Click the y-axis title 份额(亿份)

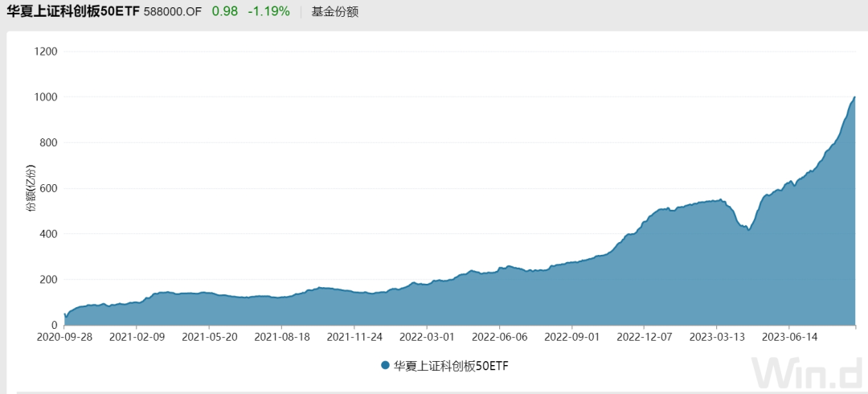point(31,188)
